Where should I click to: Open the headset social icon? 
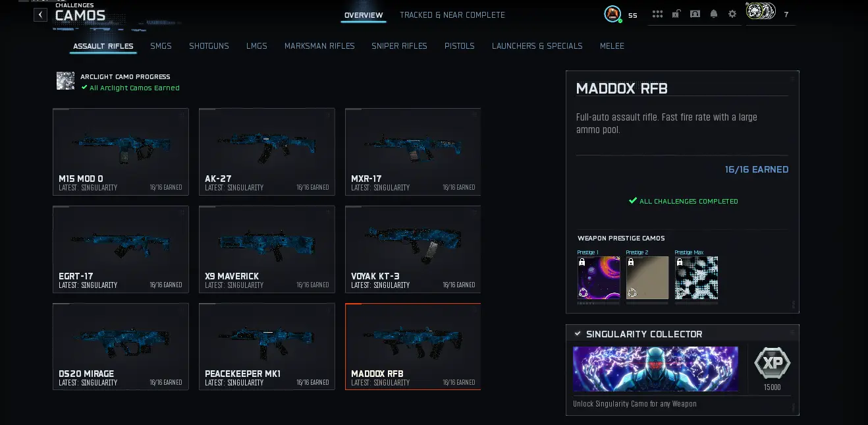click(695, 14)
